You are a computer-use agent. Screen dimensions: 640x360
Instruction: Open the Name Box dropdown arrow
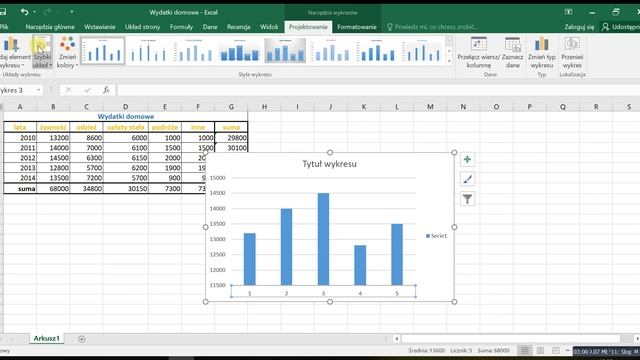coord(38,90)
